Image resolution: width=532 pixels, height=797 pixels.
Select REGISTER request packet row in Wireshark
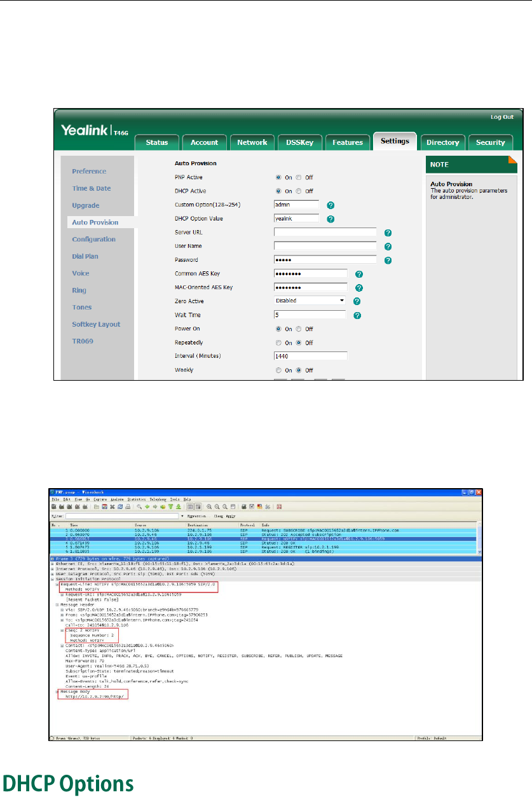tap(263, 548)
